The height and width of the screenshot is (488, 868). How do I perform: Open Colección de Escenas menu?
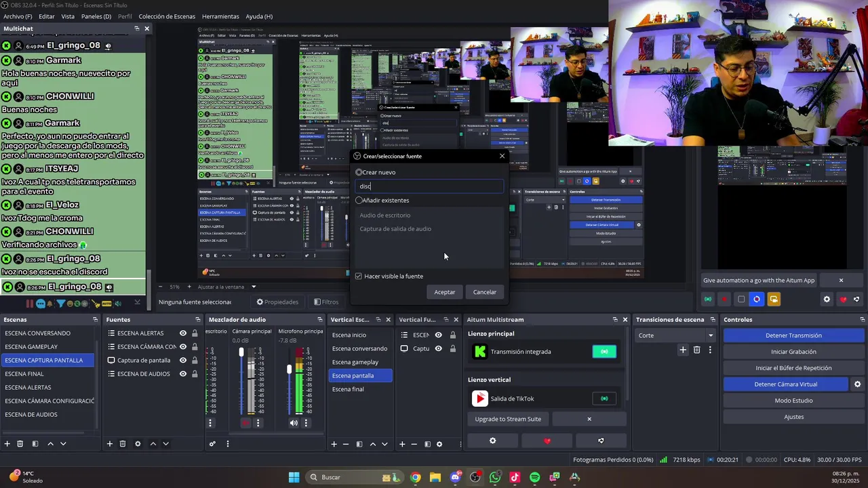(x=167, y=16)
